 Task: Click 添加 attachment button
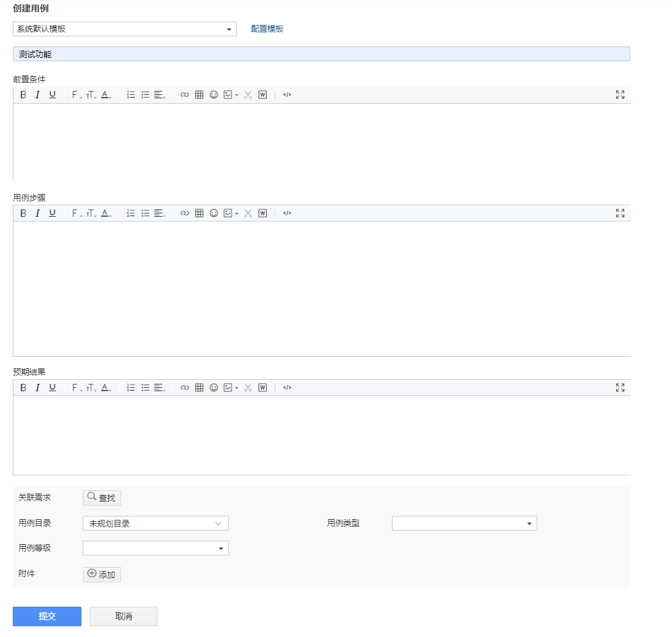(102, 574)
